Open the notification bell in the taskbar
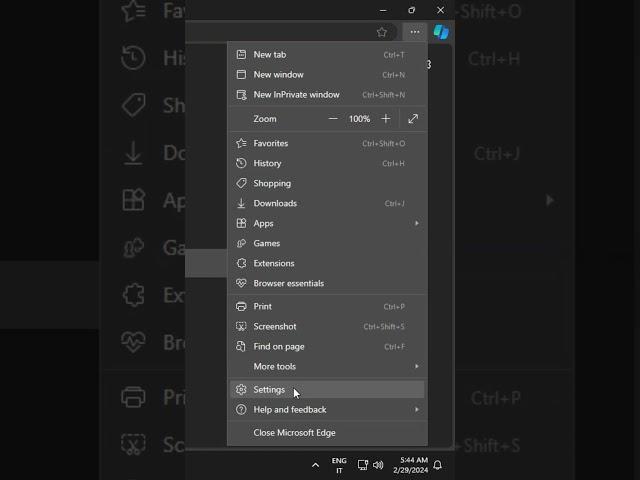This screenshot has width=640, height=480. [437, 465]
